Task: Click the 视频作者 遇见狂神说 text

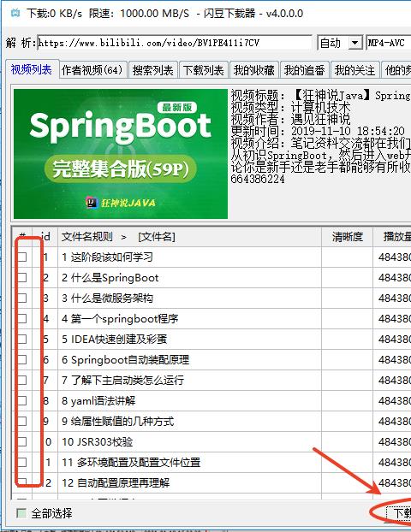Action: (290, 119)
